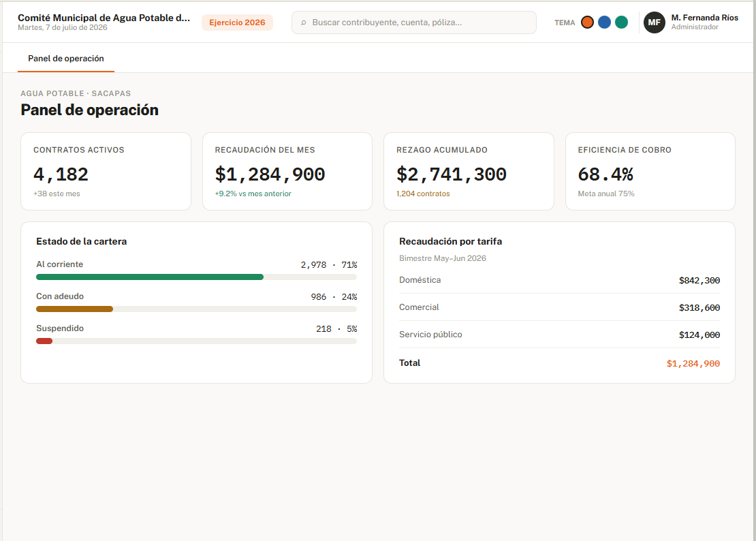Image resolution: width=756 pixels, height=541 pixels.
Task: Select the orange theme color
Action: (x=587, y=22)
